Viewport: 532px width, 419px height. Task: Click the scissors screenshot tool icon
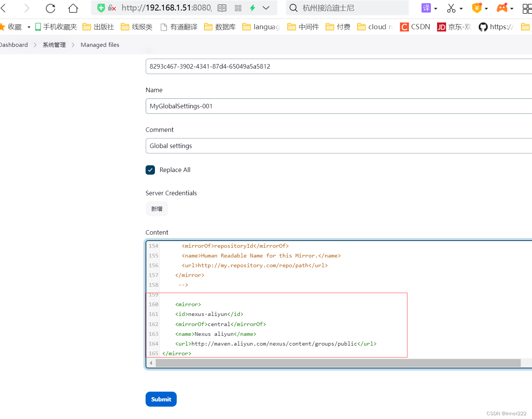451,8
